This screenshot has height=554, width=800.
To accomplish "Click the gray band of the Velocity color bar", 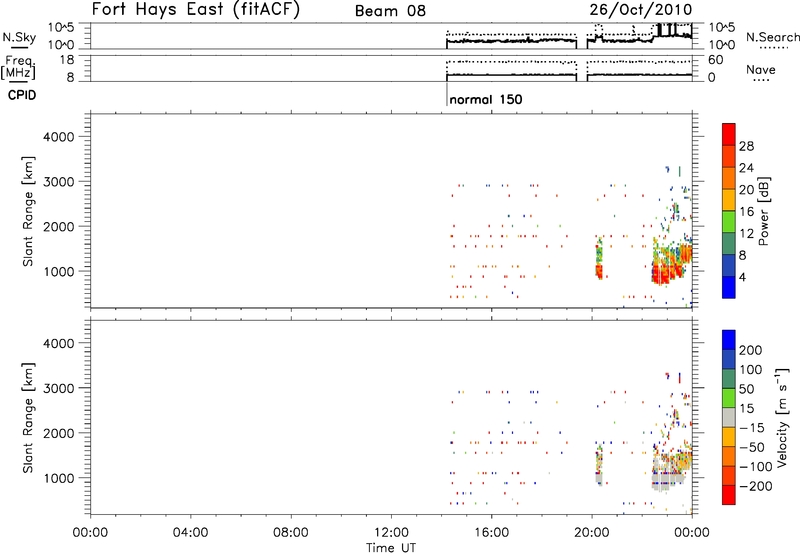I will coord(729,417).
